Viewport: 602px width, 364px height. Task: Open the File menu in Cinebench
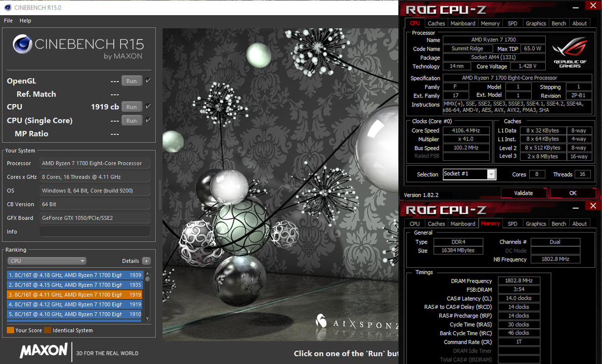pyautogui.click(x=8, y=21)
